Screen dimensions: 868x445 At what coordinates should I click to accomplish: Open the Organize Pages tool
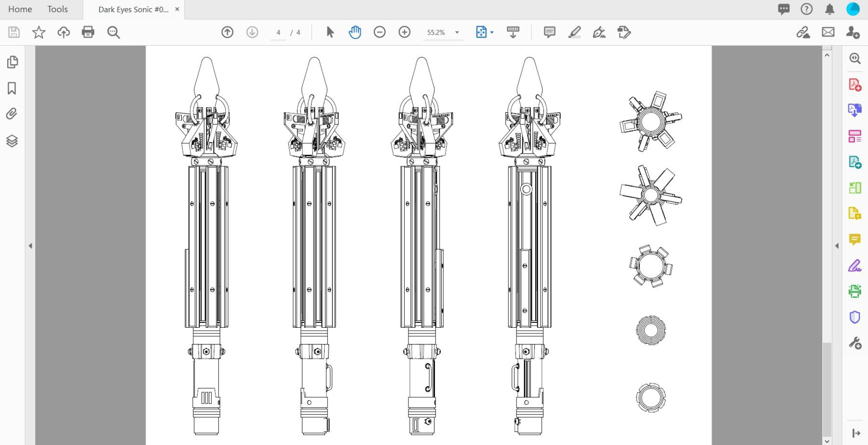tap(855, 136)
